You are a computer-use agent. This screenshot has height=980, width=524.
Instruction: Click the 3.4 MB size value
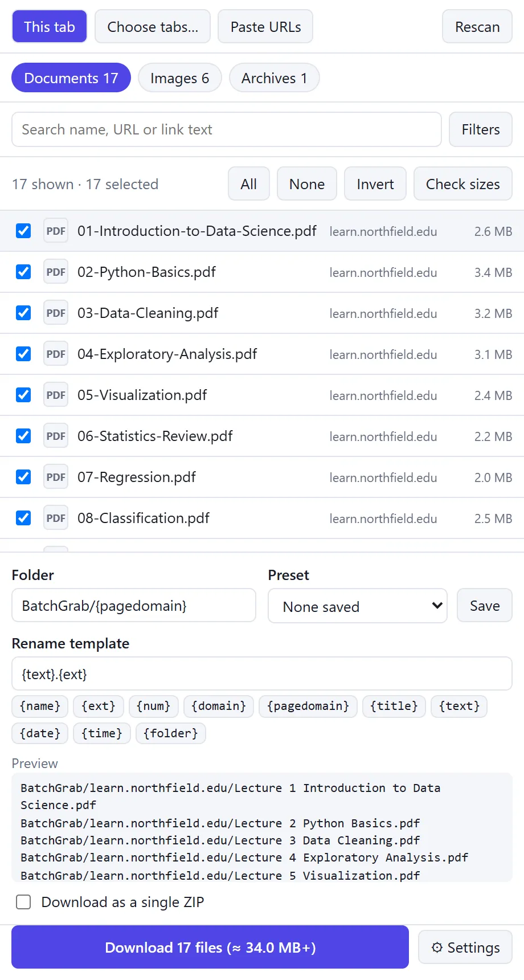coord(493,272)
